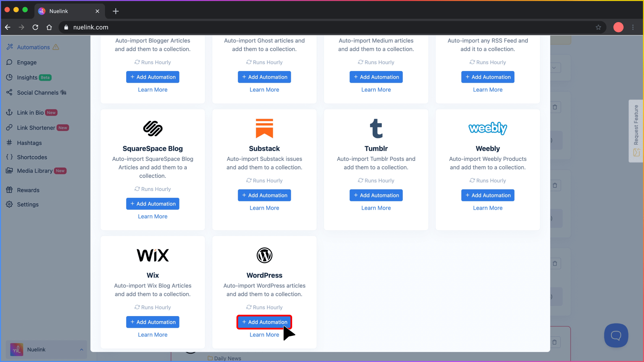
Task: Open Link Shortener page
Action: click(x=36, y=128)
